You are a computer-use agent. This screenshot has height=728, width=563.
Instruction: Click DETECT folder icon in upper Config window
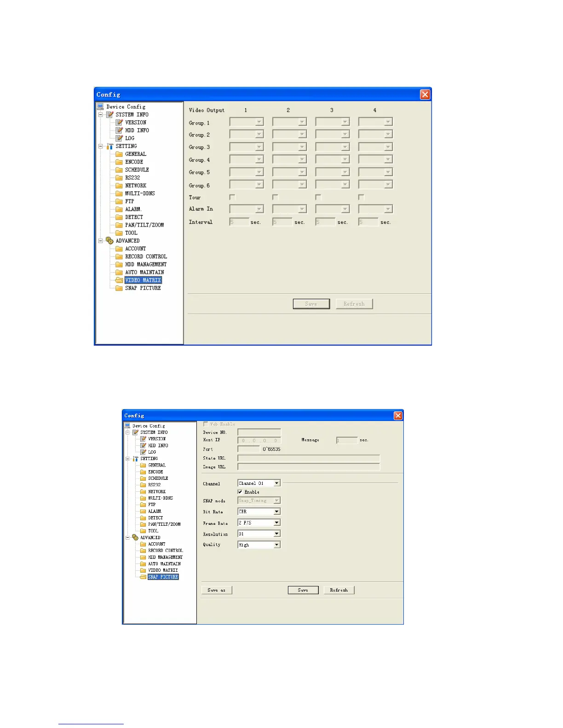coord(119,217)
